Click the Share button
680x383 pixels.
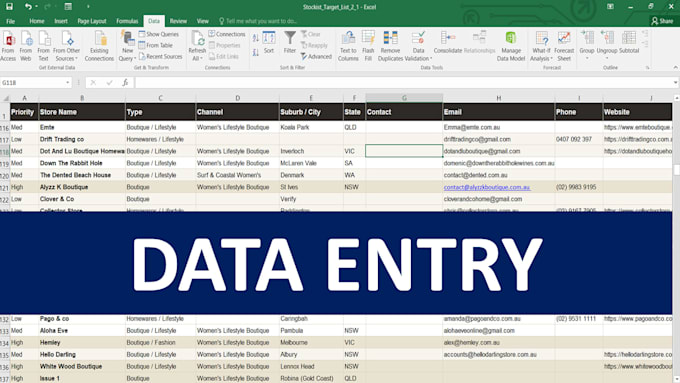(x=662, y=21)
